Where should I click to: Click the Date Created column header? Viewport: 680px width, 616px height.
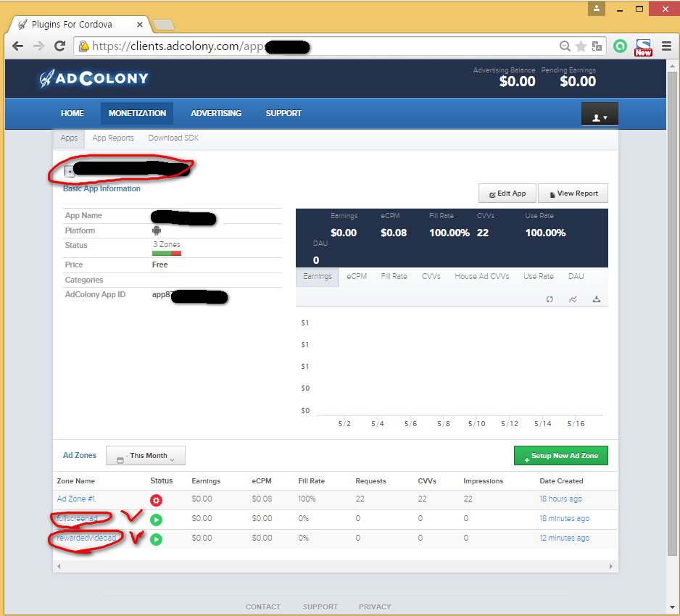pyautogui.click(x=561, y=480)
